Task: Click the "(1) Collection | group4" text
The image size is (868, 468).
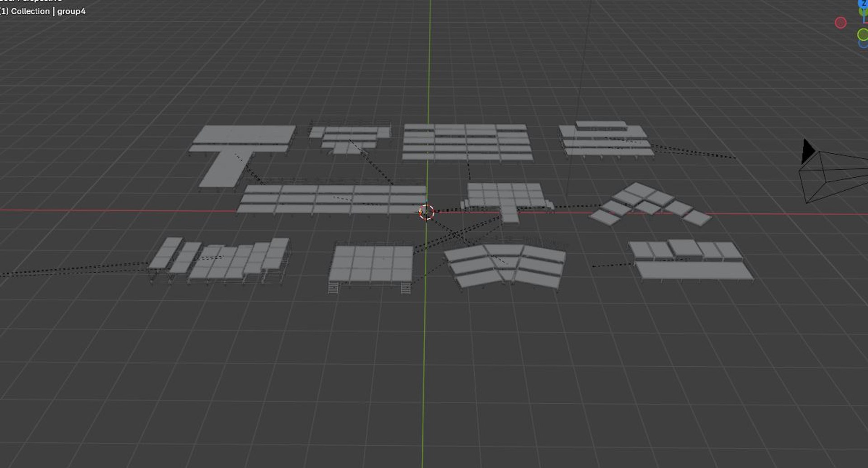Action: [43, 11]
